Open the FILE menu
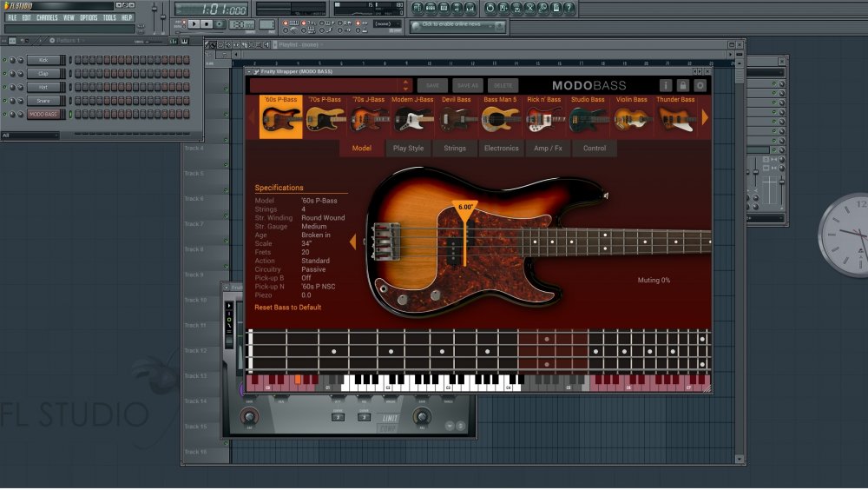Screen dimensions: 868x490 point(12,17)
